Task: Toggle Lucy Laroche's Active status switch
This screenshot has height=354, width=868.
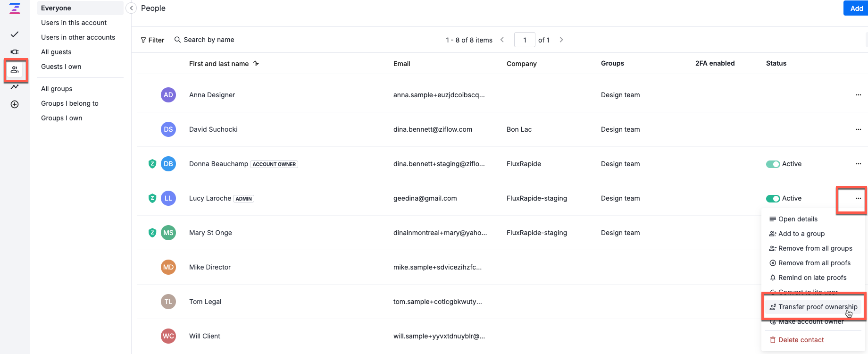Action: (773, 199)
